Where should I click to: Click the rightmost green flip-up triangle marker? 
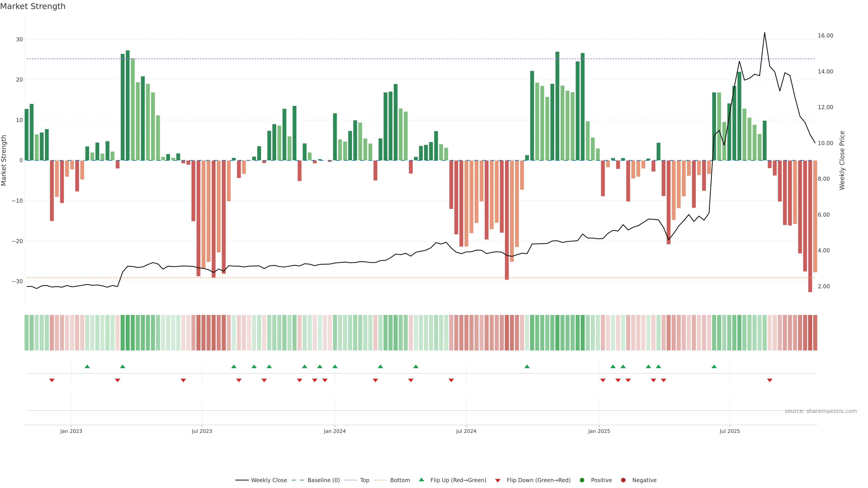(x=714, y=366)
